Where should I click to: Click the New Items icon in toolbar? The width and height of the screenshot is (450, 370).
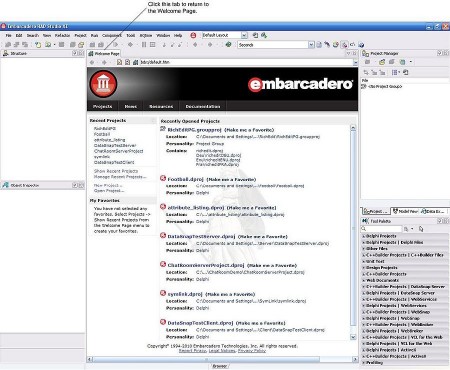click(38, 44)
